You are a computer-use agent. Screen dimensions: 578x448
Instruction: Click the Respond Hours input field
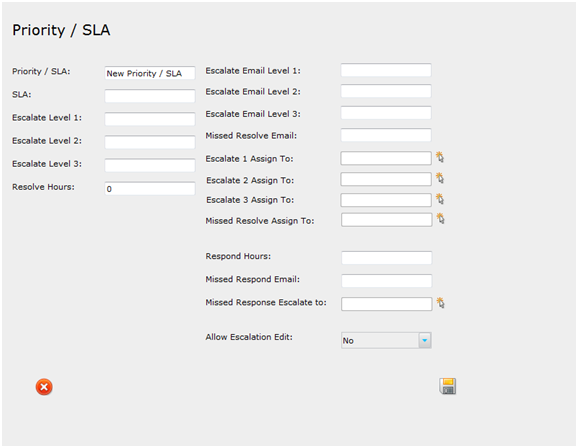[x=387, y=258]
